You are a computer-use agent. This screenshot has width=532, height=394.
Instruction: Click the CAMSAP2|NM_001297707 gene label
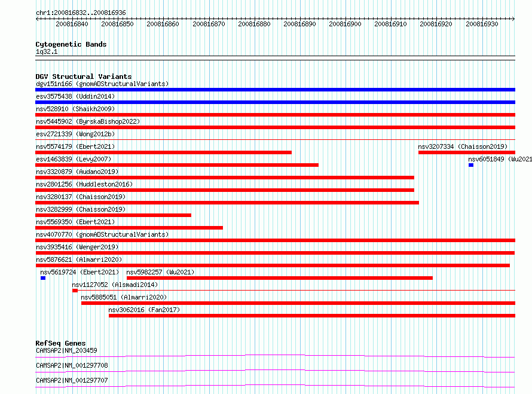pos(72,380)
